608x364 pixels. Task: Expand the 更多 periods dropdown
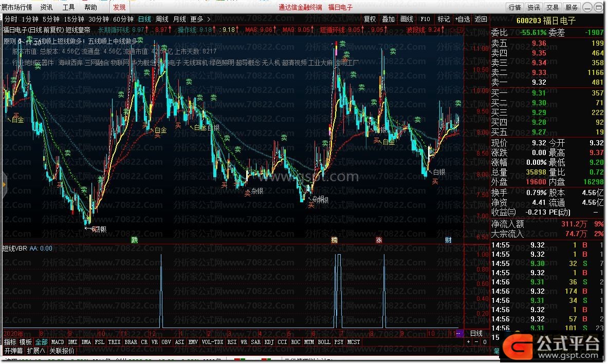pos(200,19)
